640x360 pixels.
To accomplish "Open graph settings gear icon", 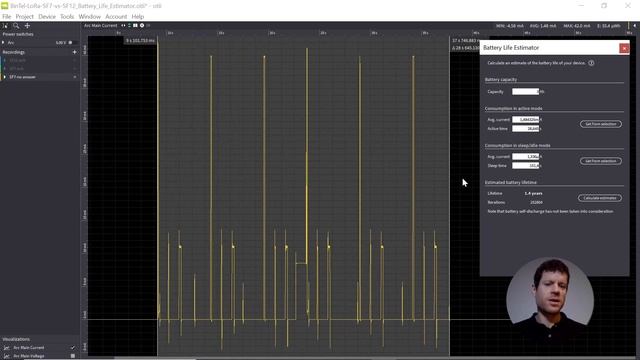I will (142, 25).
